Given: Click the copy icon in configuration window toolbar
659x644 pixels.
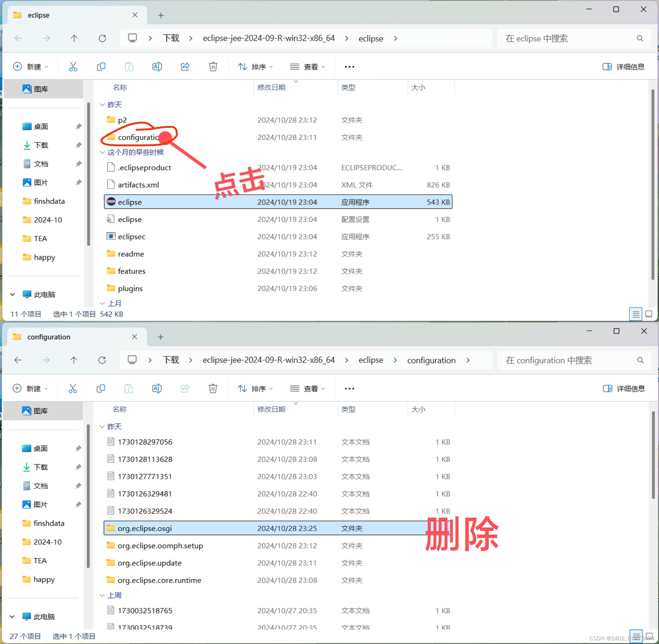Looking at the screenshot, I should tap(101, 389).
